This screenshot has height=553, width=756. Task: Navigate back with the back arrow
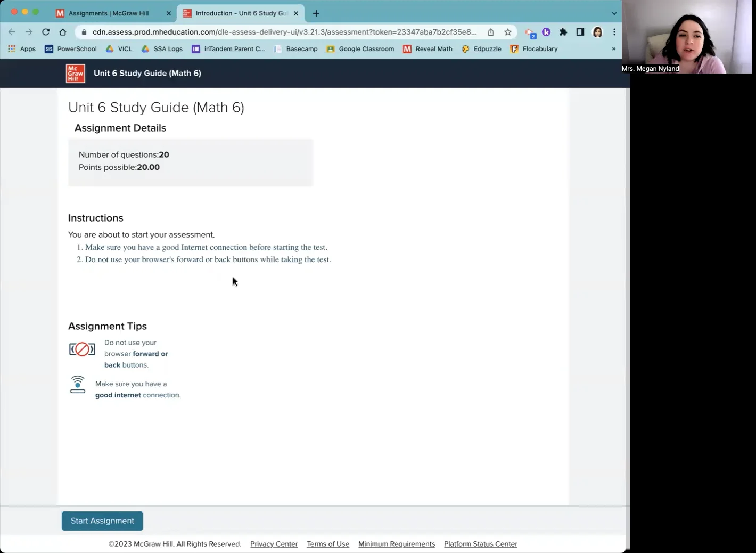12,32
